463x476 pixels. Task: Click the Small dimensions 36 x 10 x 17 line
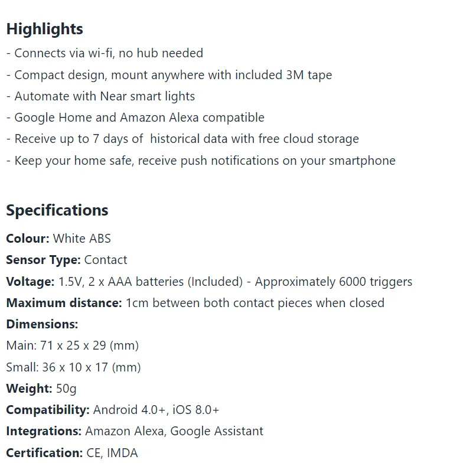(x=73, y=367)
